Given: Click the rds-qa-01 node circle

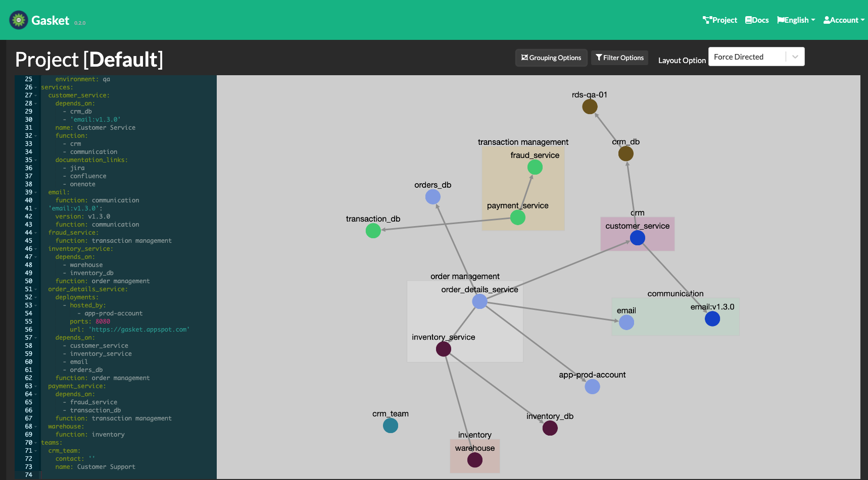Looking at the screenshot, I should click(590, 106).
